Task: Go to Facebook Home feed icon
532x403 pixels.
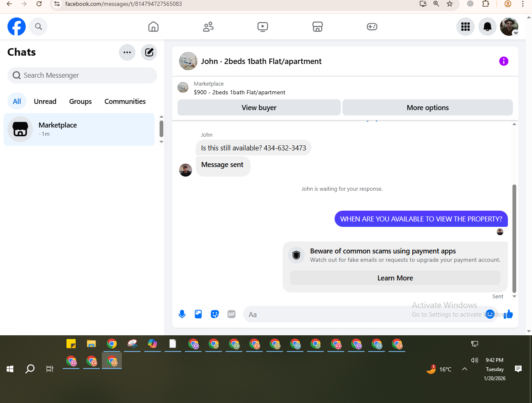Action: 153,27
